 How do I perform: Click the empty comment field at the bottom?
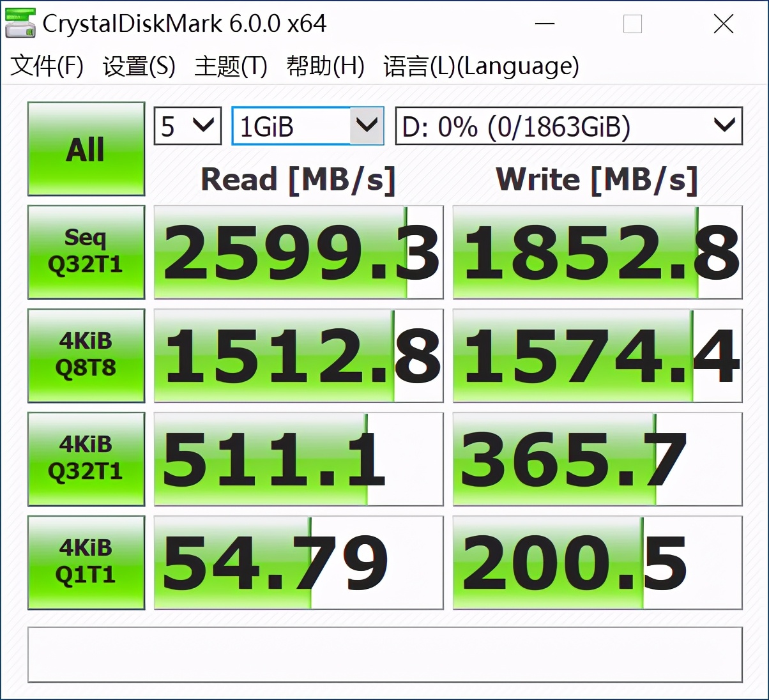coord(385,655)
